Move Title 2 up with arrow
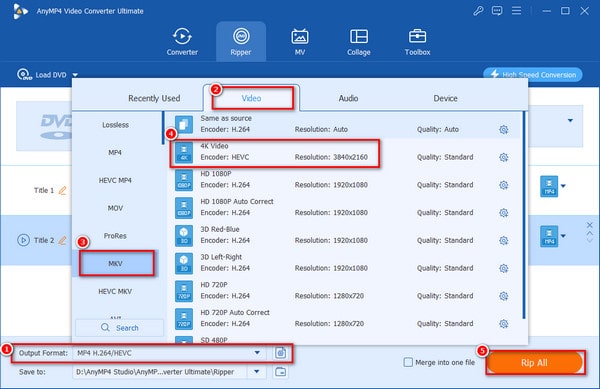Screen dimensions: 600x389 [590, 233]
